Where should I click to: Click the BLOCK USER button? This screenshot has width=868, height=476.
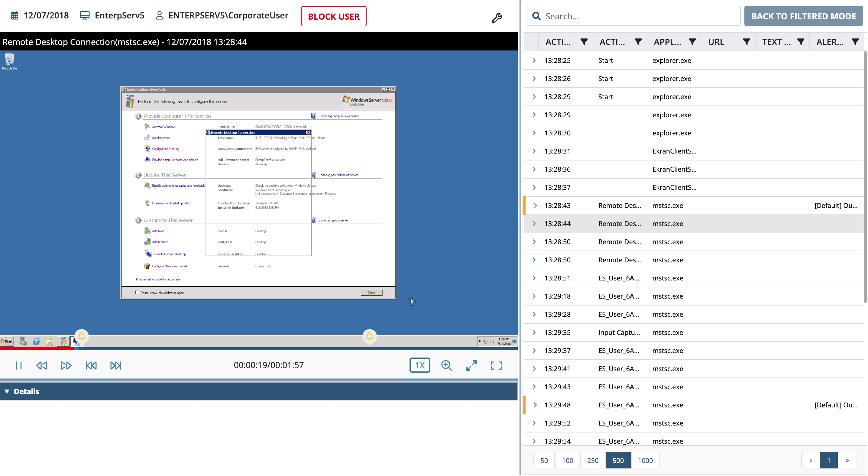click(334, 16)
